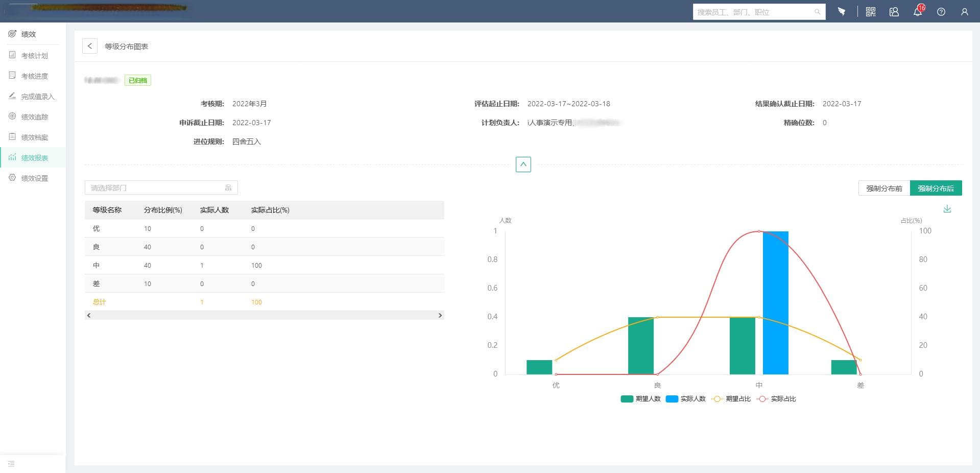Click the 考核进度 sidebar icon
Screen dimensions: 980x473
(12, 75)
